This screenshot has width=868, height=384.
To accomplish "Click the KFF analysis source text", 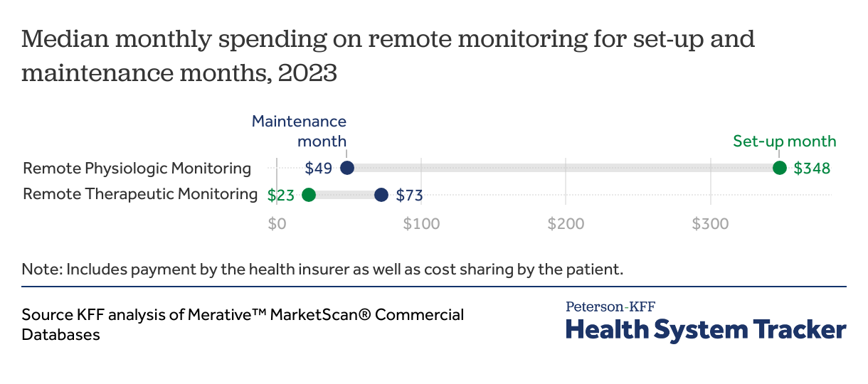I will (x=243, y=324).
